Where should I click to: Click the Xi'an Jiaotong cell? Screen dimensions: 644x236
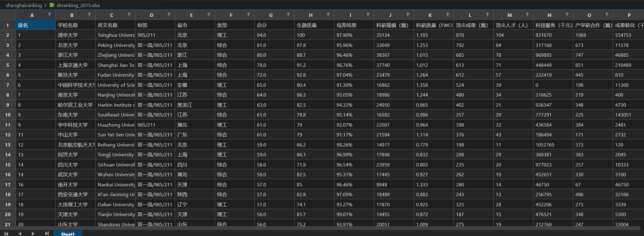point(115,194)
